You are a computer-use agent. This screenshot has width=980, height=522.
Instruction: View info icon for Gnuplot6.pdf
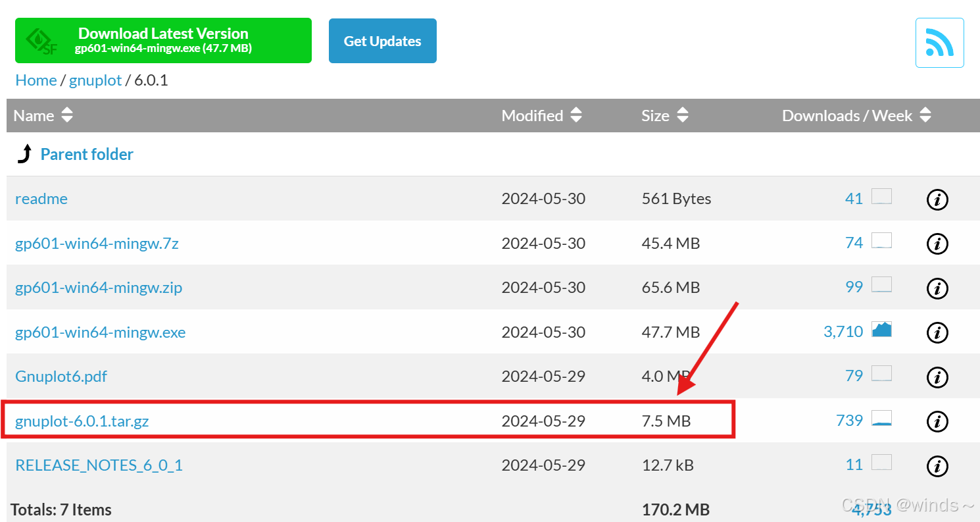coord(937,377)
